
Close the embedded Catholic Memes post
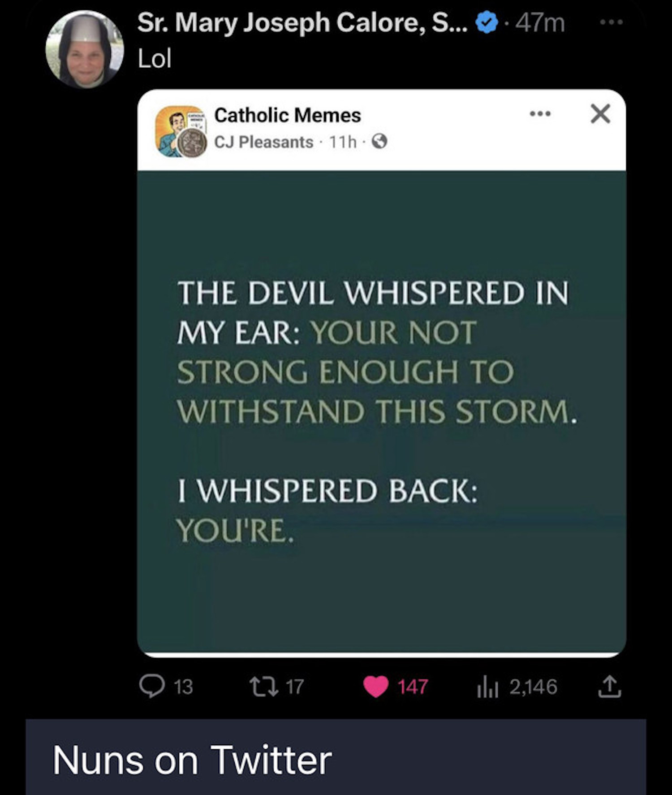tap(600, 113)
